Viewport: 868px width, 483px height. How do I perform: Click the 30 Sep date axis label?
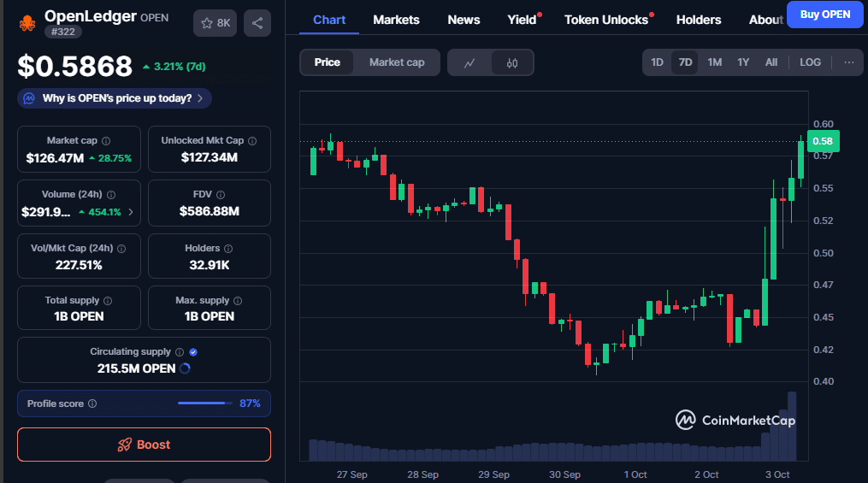tap(564, 474)
